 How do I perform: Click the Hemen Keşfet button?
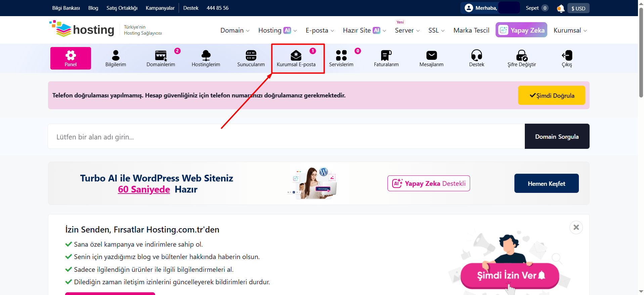click(546, 183)
